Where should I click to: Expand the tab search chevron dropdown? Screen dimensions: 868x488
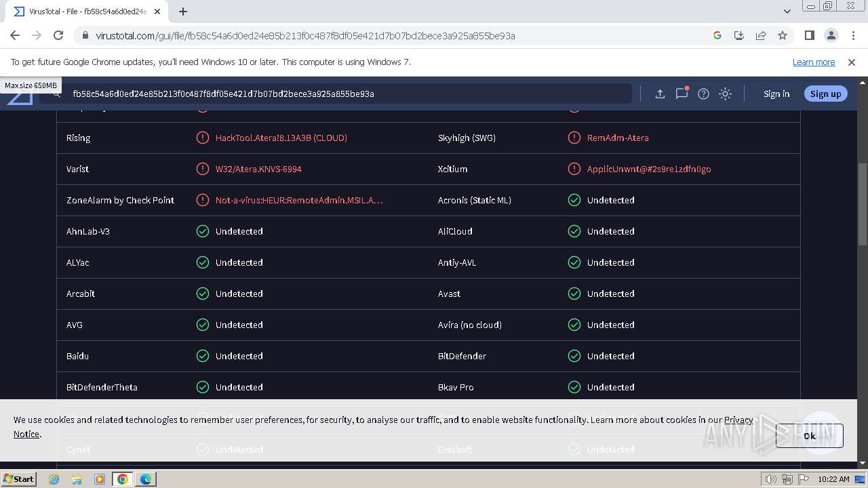[787, 11]
